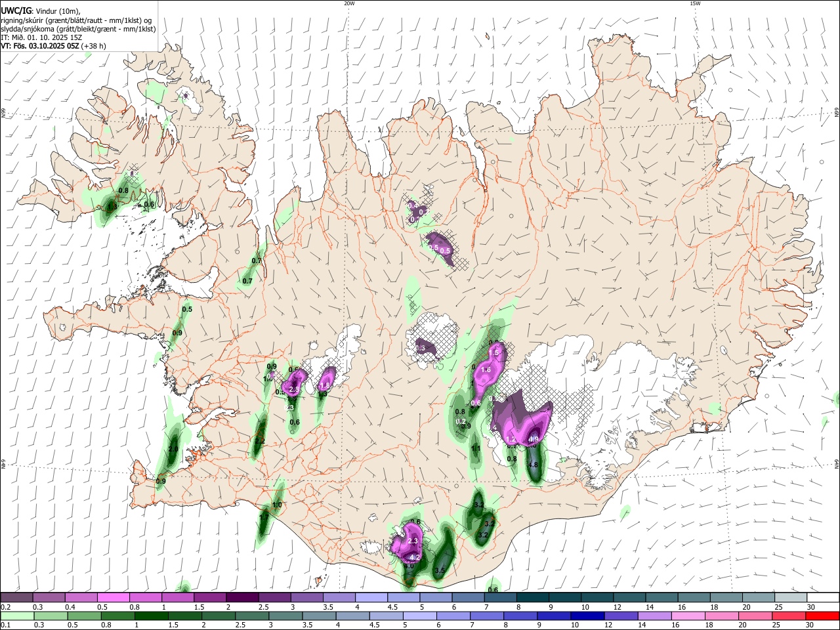Click the 1.1 precipitation value on the map
The height and width of the screenshot is (630, 840).
click(476, 449)
